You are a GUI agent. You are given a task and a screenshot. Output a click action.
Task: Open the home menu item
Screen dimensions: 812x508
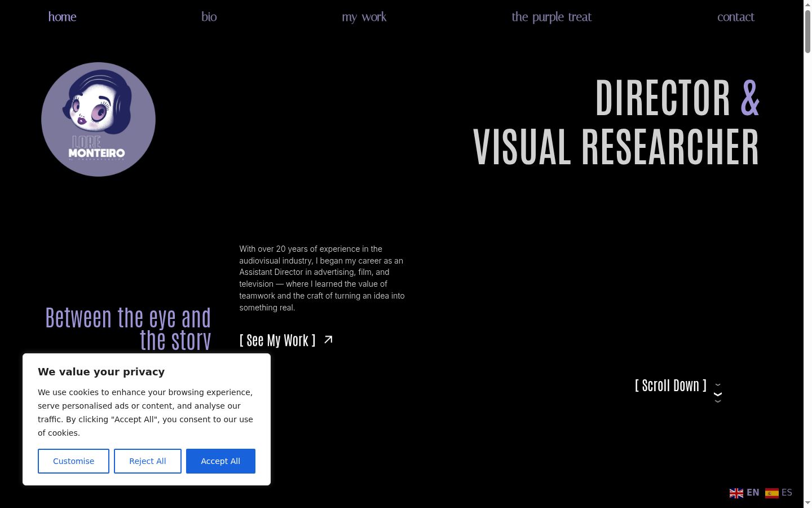(x=62, y=17)
